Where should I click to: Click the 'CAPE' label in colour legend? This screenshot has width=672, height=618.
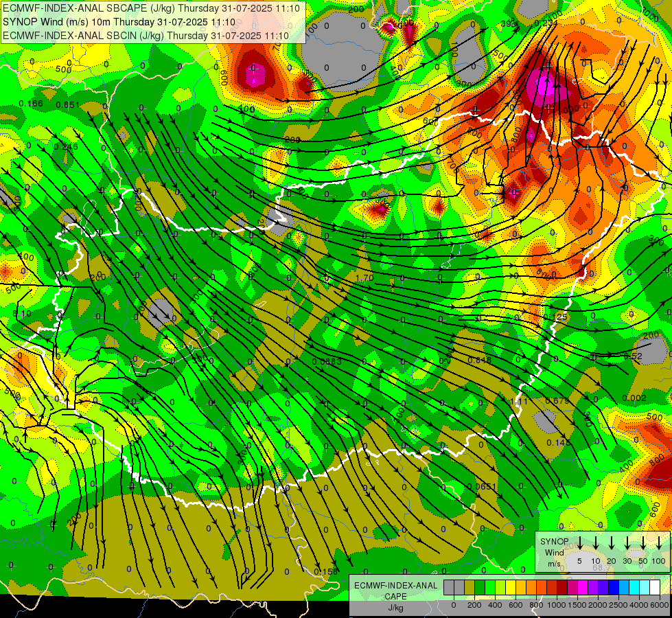click(395, 597)
